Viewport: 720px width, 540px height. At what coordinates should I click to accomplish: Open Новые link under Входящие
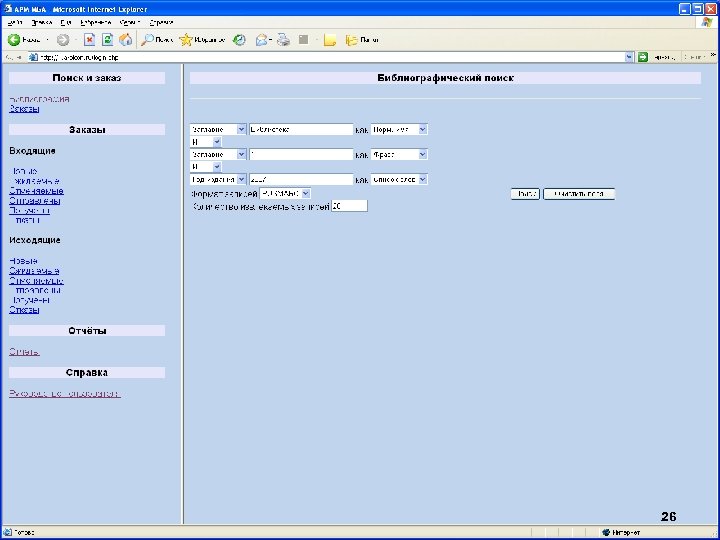pyautogui.click(x=23, y=171)
